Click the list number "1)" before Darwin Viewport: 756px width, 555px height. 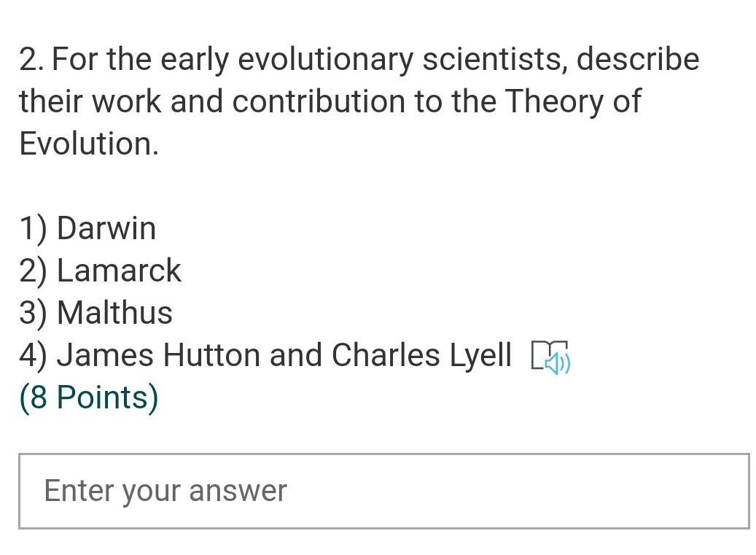point(33,228)
